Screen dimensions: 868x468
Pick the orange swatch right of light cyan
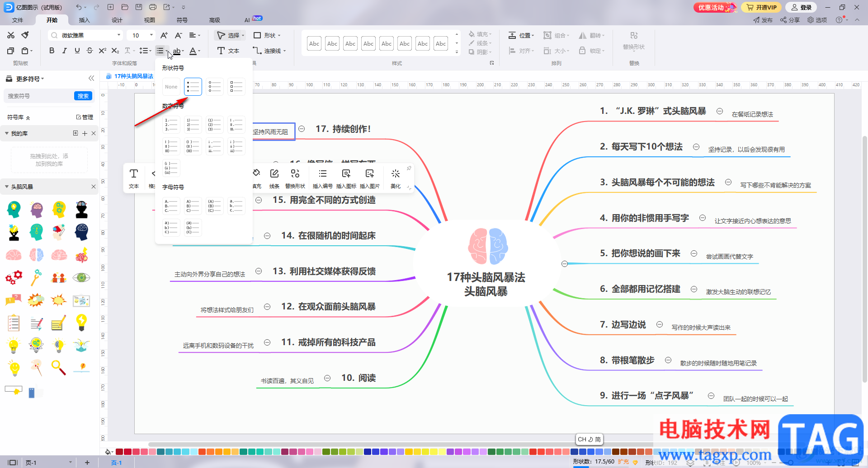pyautogui.click(x=202, y=452)
